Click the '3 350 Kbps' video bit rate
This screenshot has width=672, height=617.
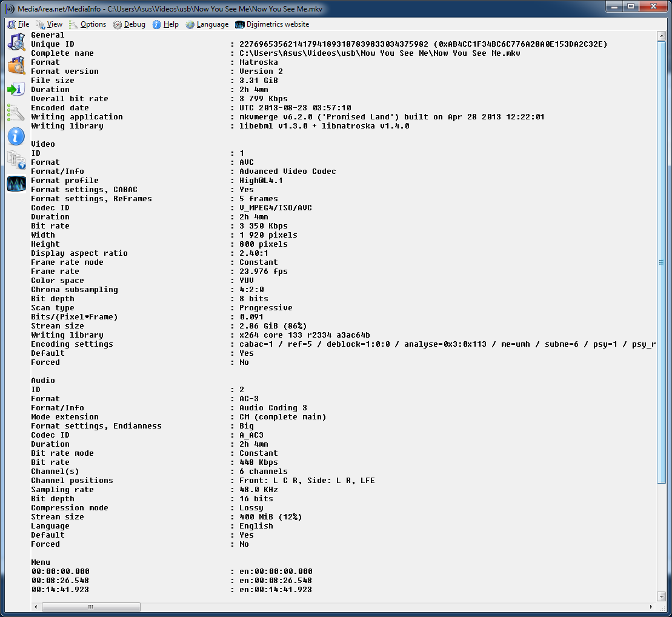click(x=264, y=226)
